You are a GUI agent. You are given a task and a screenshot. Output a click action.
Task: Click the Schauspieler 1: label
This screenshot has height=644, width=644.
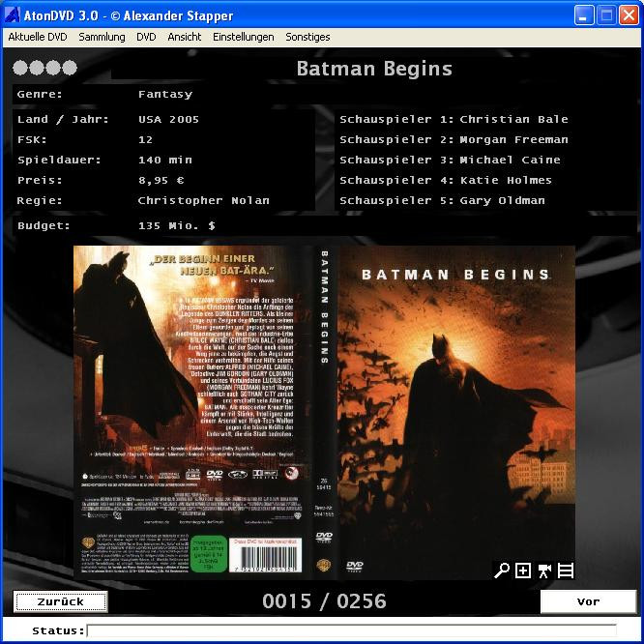tap(396, 120)
